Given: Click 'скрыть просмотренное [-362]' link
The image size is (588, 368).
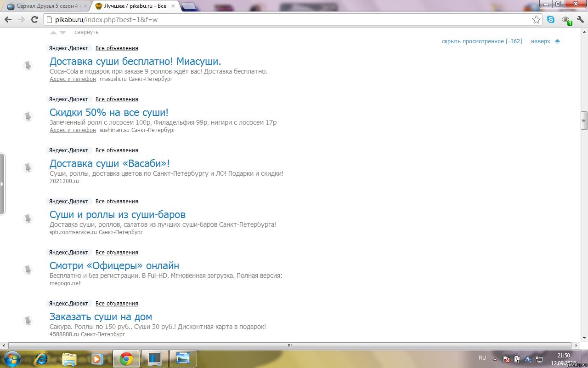Looking at the screenshot, I should tap(482, 41).
